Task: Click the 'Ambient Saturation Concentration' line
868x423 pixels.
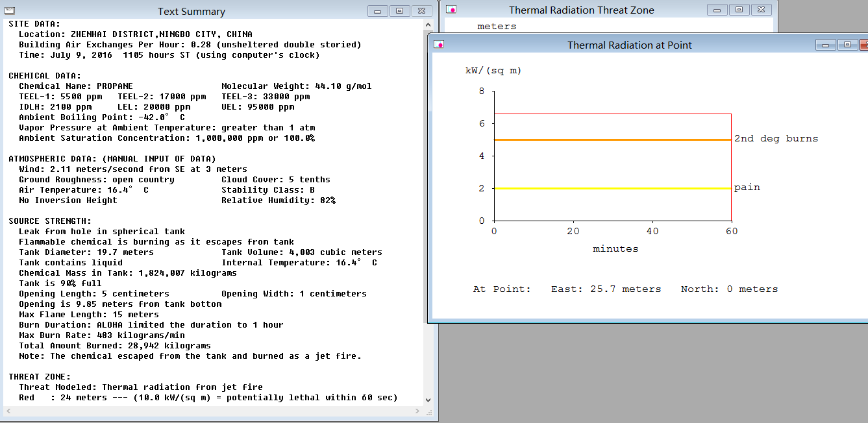Action: click(167, 138)
